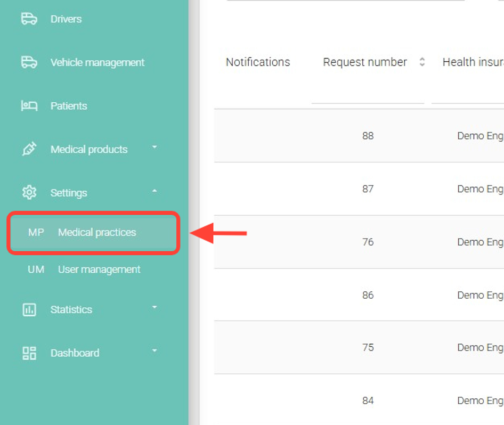
Task: Click the Statistics chart icon
Action: click(x=29, y=309)
